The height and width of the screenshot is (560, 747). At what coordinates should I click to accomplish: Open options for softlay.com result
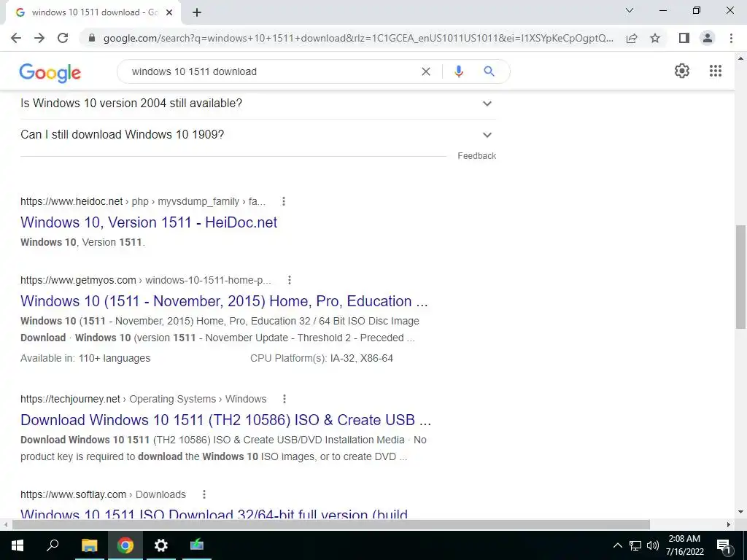(204, 494)
